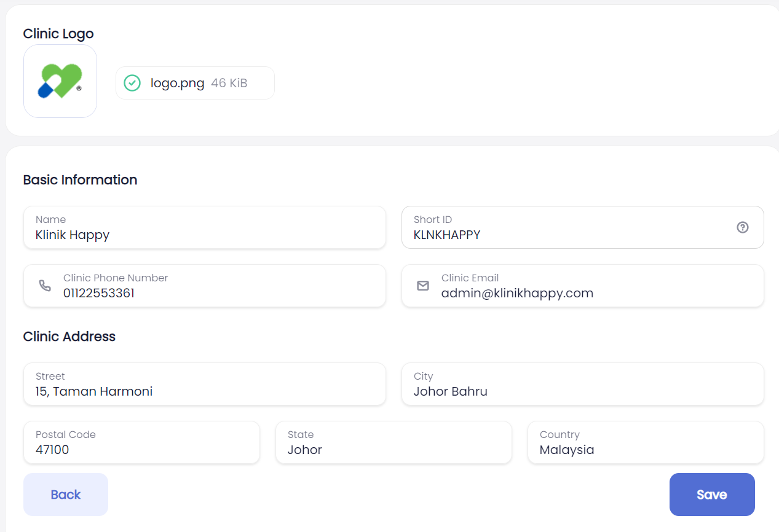Screen dimensions: 779x532
Task: Click the envelope icon in Clinic Email
Action: [x=423, y=286]
